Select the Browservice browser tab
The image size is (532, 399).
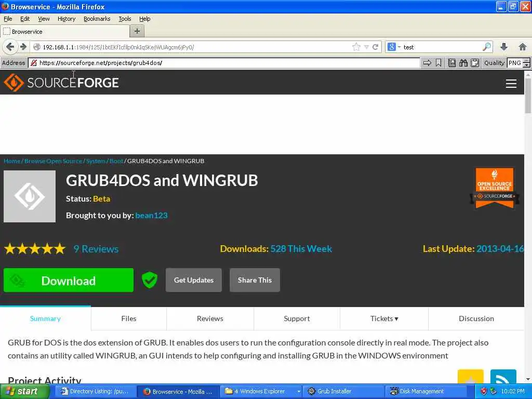point(64,31)
